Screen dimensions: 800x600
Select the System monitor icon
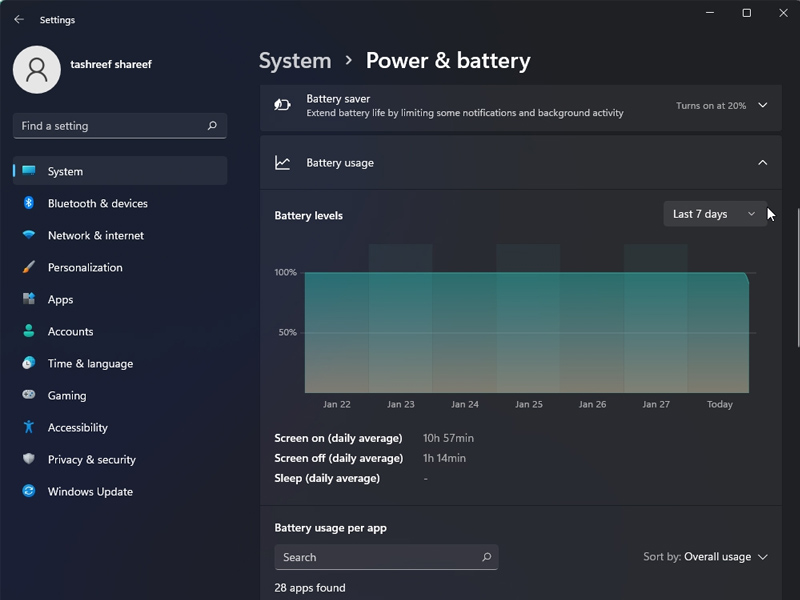click(x=29, y=170)
